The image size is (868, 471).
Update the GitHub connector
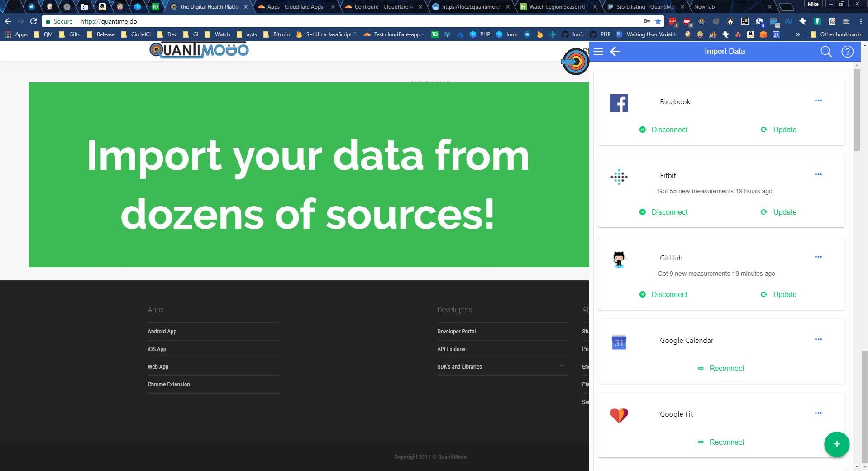click(779, 295)
